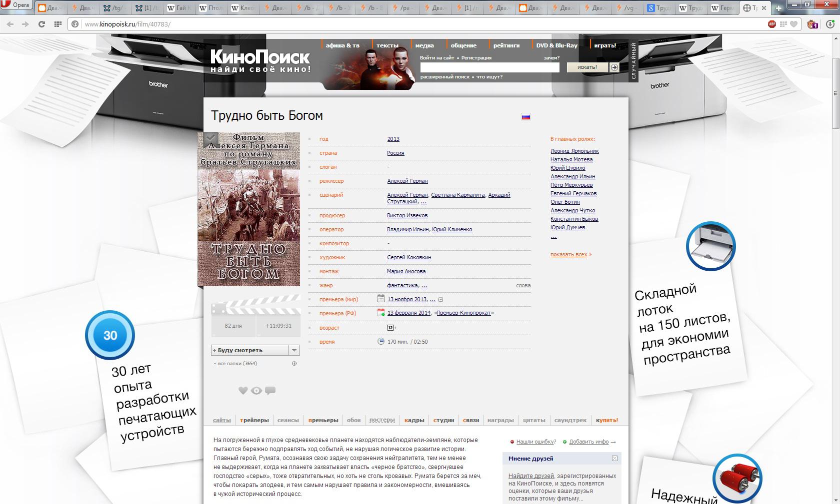Screen dimensions: 840x504
Task: Click the Russian flag icon
Action: 525,116
